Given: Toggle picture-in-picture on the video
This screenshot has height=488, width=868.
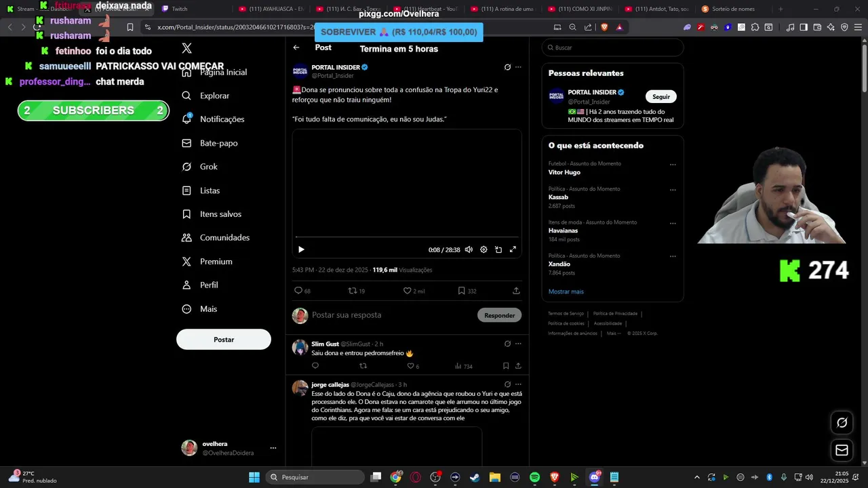Looking at the screenshot, I should point(498,249).
